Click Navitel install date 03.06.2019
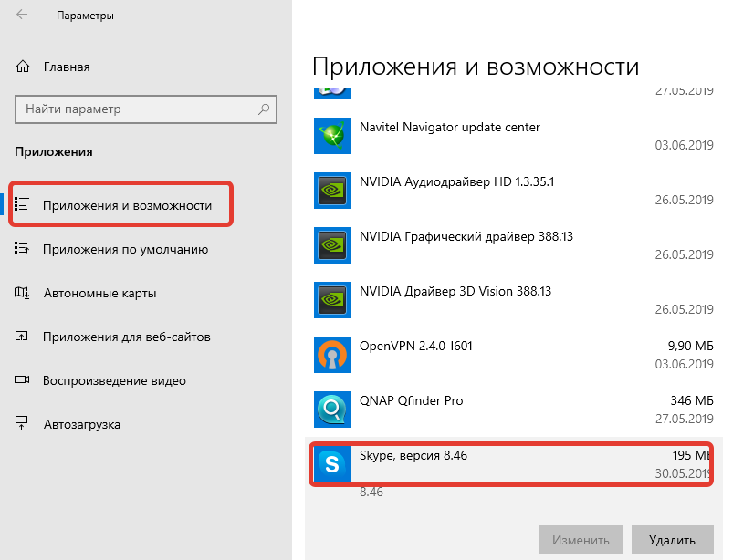The height and width of the screenshot is (560, 743). pyautogui.click(x=685, y=145)
